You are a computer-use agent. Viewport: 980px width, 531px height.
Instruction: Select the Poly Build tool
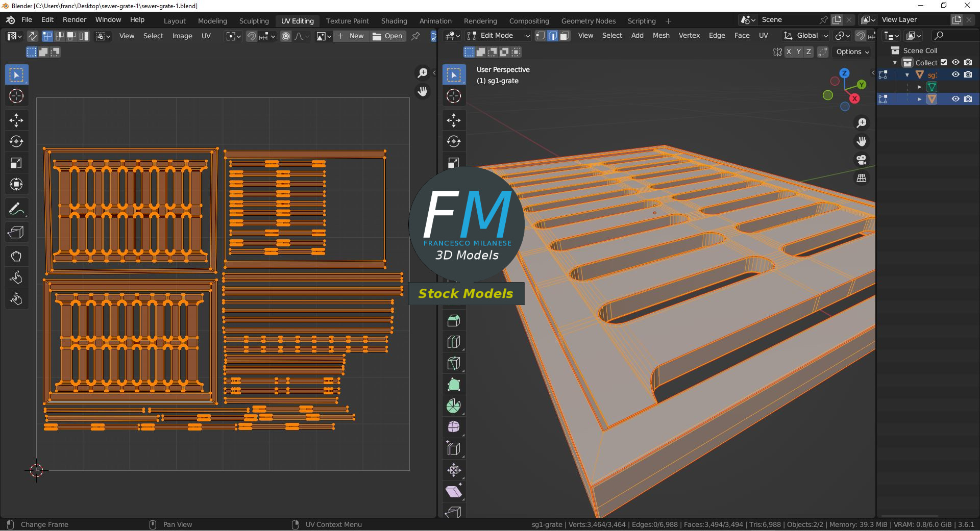click(453, 385)
